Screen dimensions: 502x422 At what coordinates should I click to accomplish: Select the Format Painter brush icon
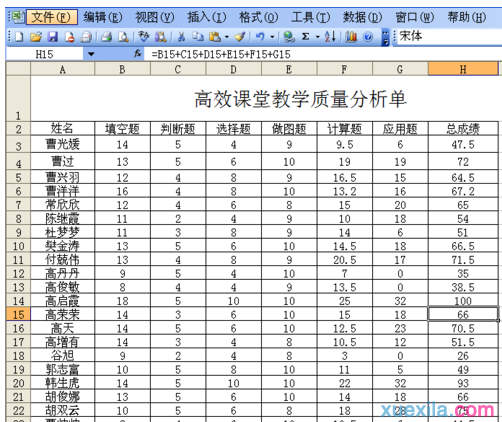click(x=240, y=37)
